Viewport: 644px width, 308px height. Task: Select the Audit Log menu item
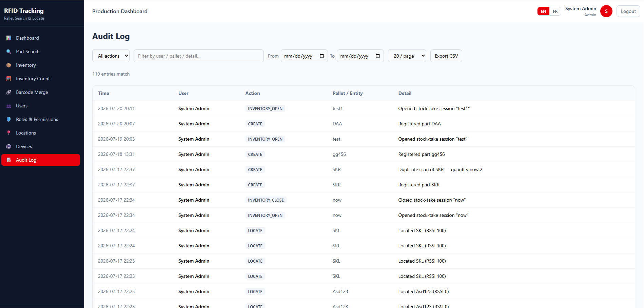pyautogui.click(x=41, y=160)
